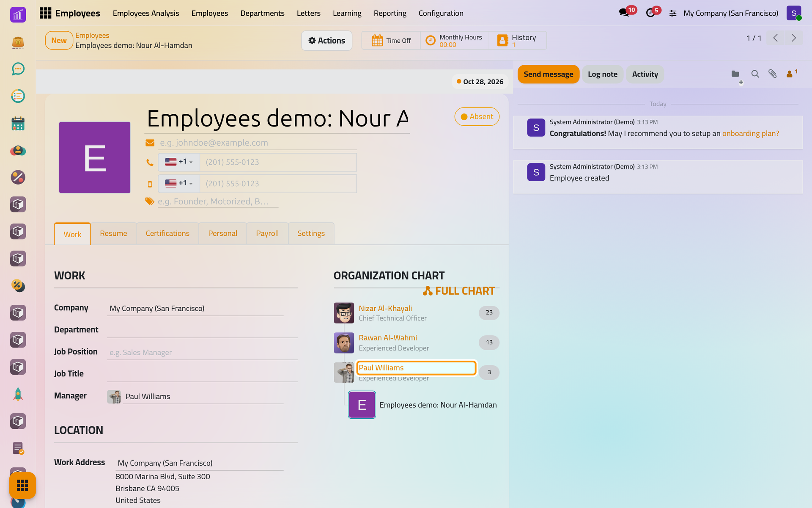Click the Monthly Hours stat button
The image size is (812, 508).
454,41
